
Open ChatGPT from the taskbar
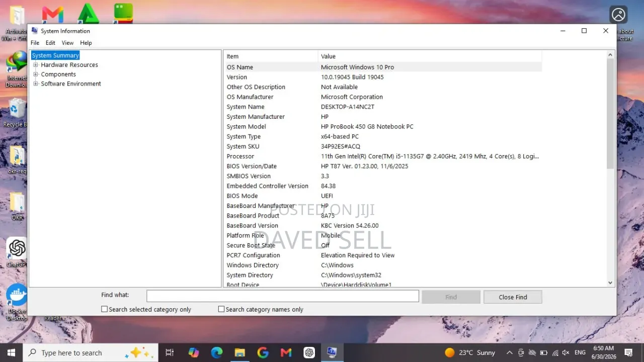click(x=309, y=352)
